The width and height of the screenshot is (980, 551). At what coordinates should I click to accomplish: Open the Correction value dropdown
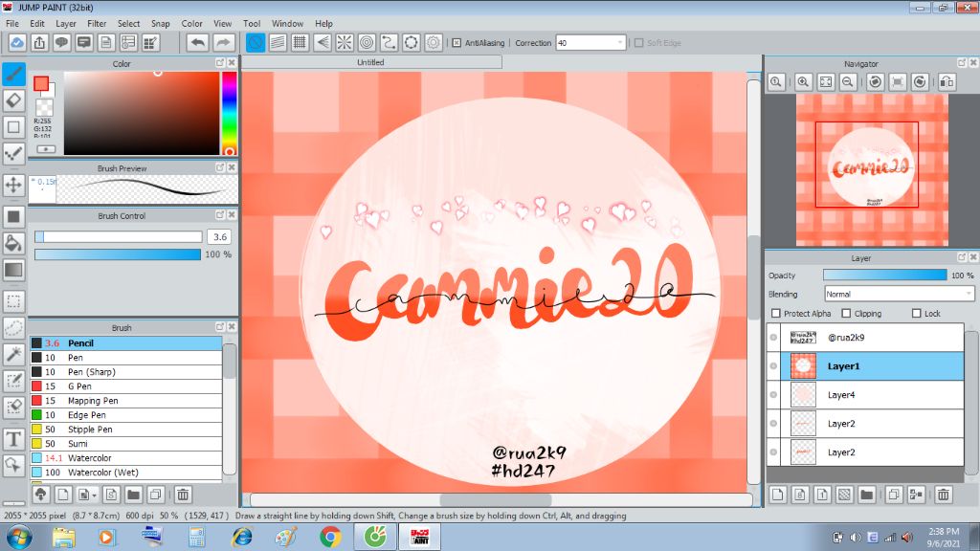(620, 42)
